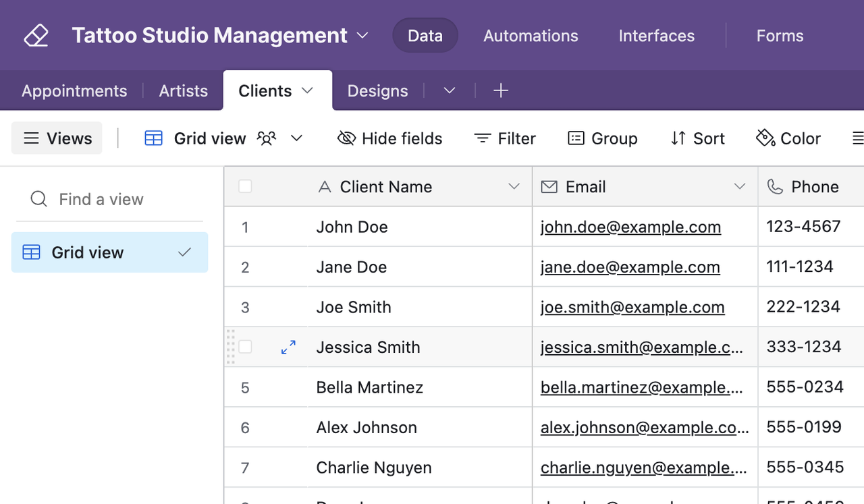Grab the Jessica Smith row drag handle
This screenshot has width=864, height=504.
tap(230, 347)
